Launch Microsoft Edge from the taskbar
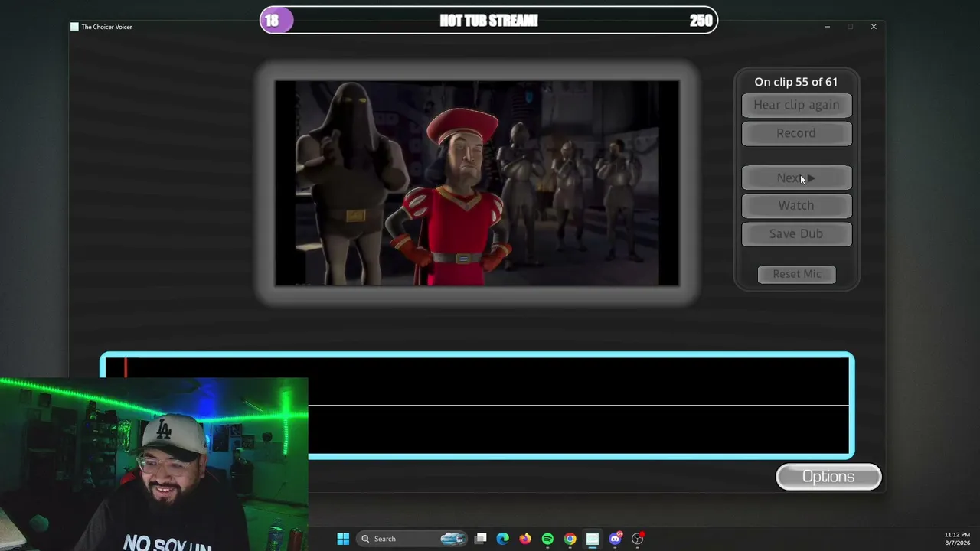The width and height of the screenshot is (980, 551). (502, 539)
